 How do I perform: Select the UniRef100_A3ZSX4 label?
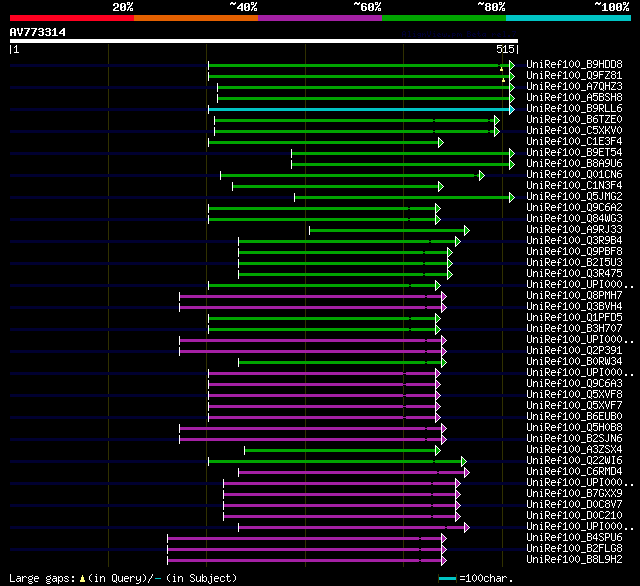(574, 450)
